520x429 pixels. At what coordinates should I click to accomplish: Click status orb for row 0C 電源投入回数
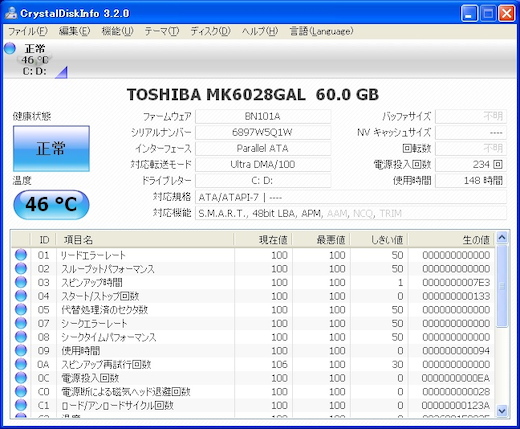21,378
